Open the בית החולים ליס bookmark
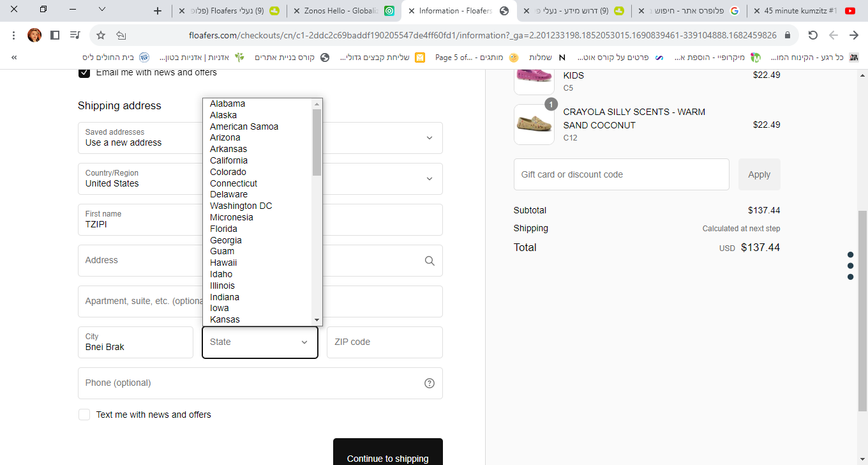The width and height of the screenshot is (868, 465). [114, 57]
